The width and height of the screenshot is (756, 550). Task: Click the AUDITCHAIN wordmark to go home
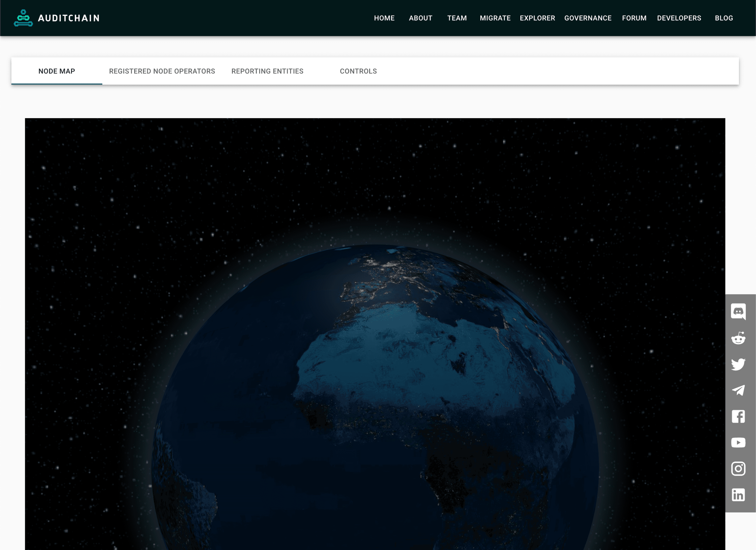tap(69, 18)
